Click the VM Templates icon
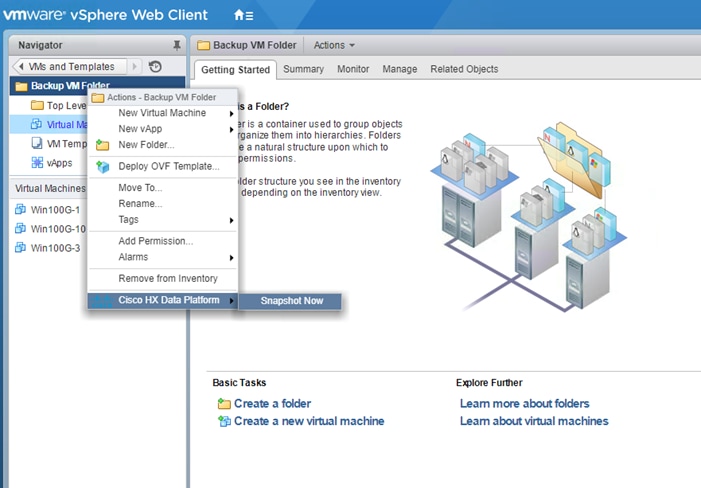This screenshot has height=488, width=701. (x=37, y=143)
